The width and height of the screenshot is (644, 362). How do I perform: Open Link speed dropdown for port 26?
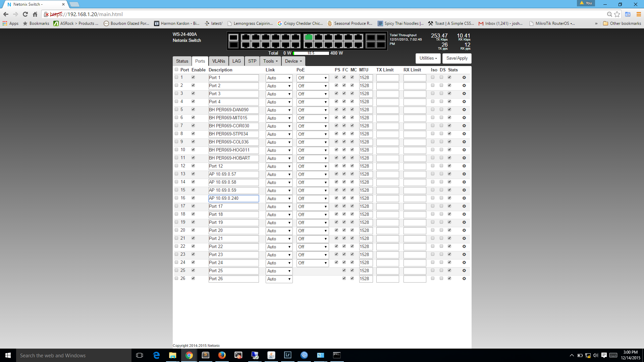279,279
